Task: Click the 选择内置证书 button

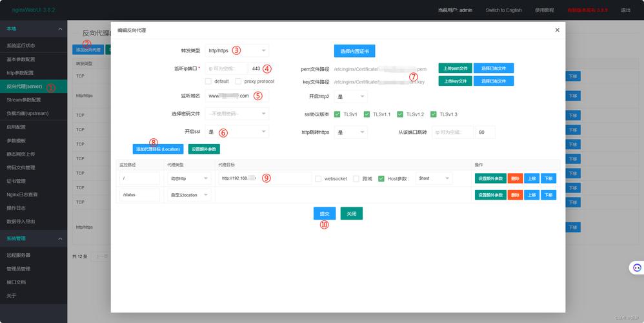Action: click(x=354, y=51)
